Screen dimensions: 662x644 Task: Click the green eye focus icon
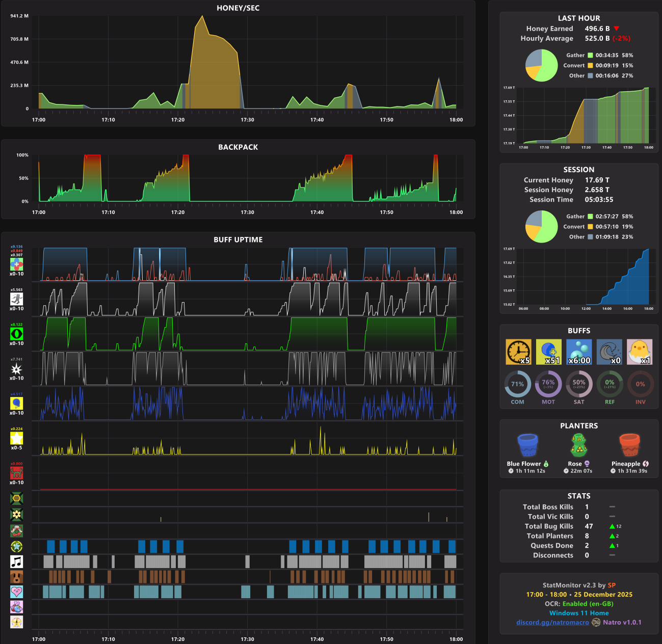point(17,334)
